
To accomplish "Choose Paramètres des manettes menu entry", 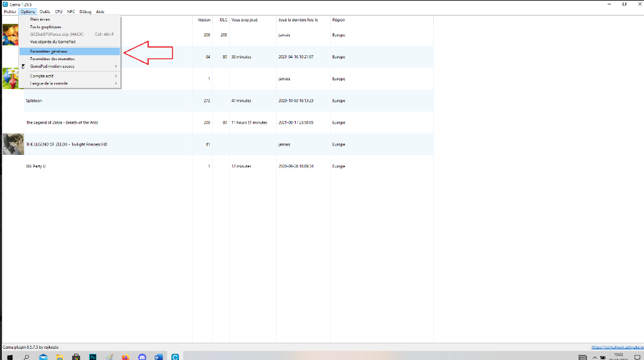I will [69, 59].
